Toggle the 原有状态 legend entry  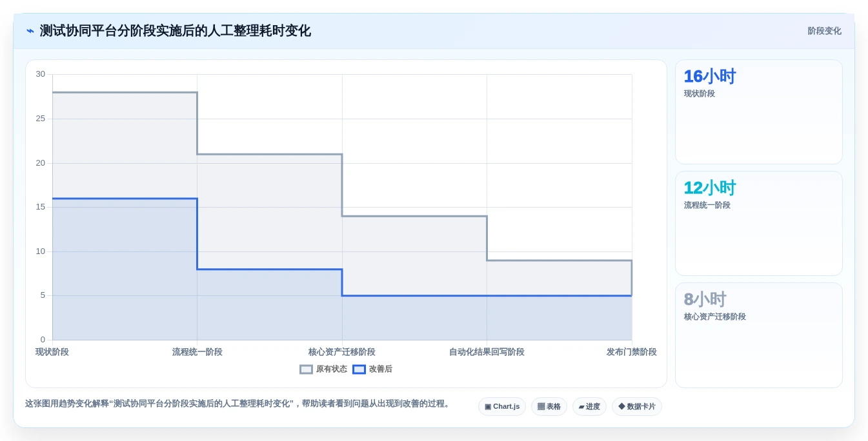(x=323, y=369)
